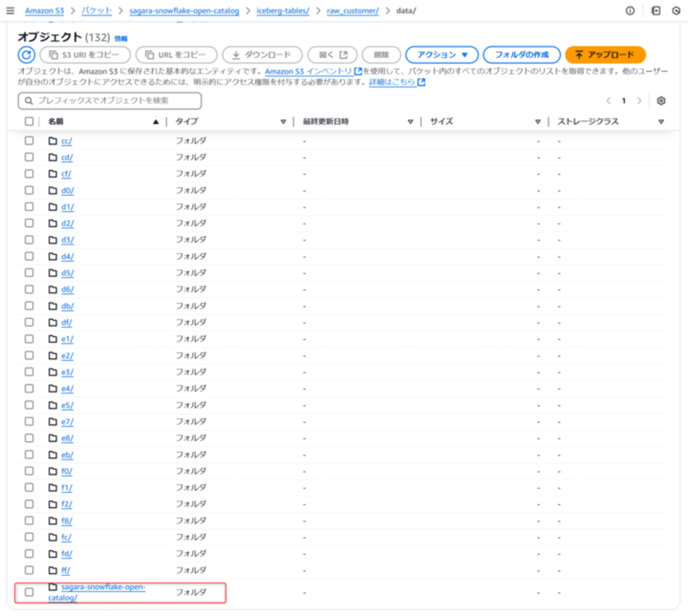Click the 削除 button
This screenshot has height=616, width=688.
click(x=381, y=55)
